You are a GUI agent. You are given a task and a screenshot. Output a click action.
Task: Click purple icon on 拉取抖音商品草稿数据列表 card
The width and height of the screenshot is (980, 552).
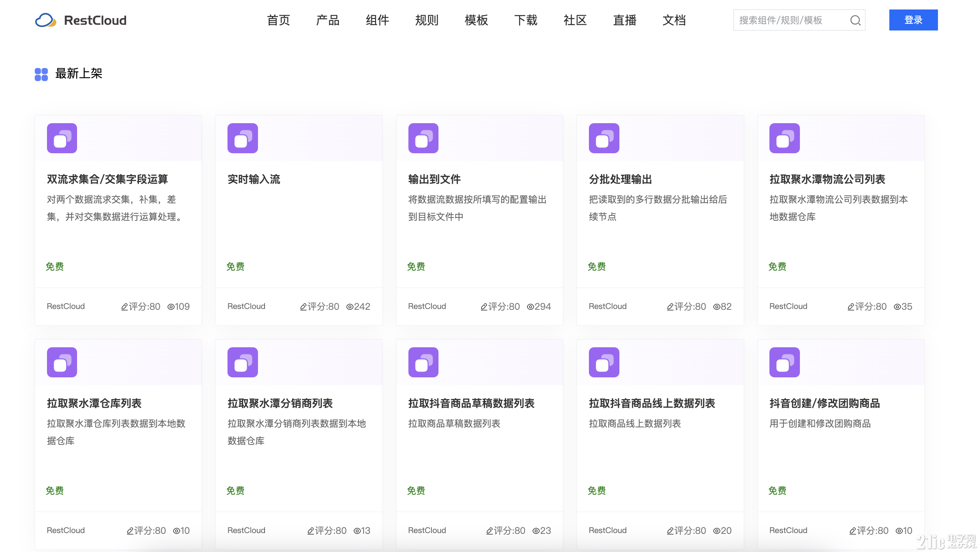[x=423, y=362]
